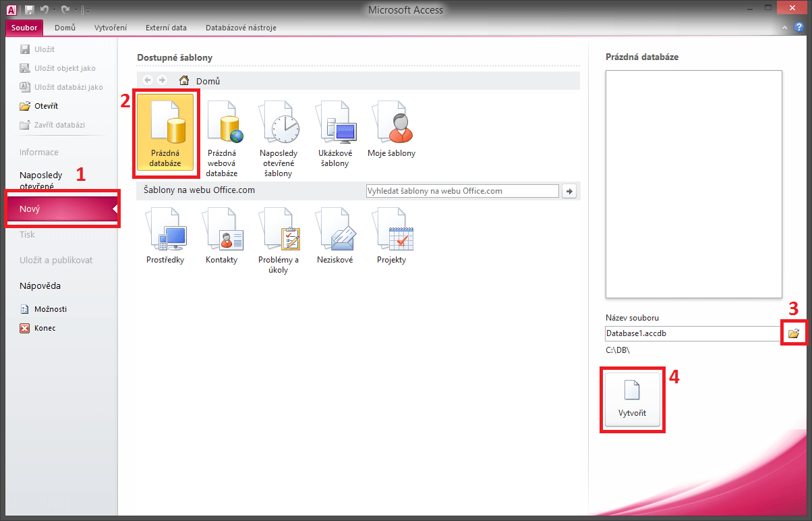
Task: Open the Tisk section
Action: point(27,234)
